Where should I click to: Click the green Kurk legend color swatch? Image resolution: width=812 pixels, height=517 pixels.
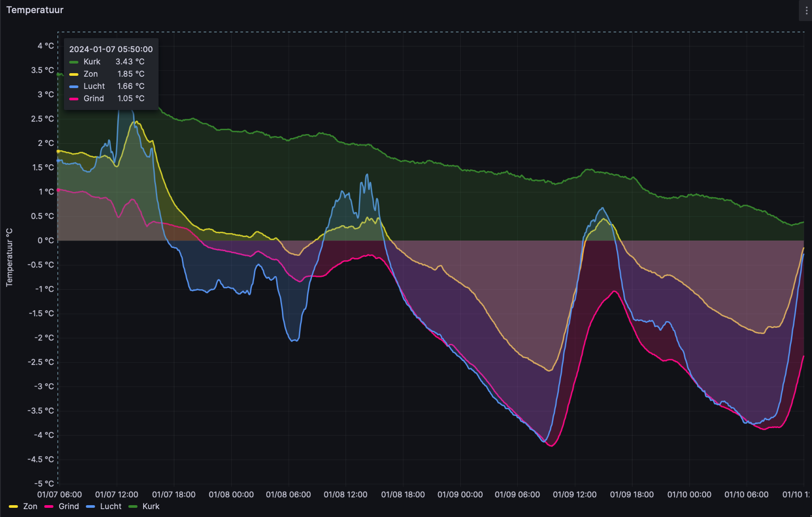133,506
